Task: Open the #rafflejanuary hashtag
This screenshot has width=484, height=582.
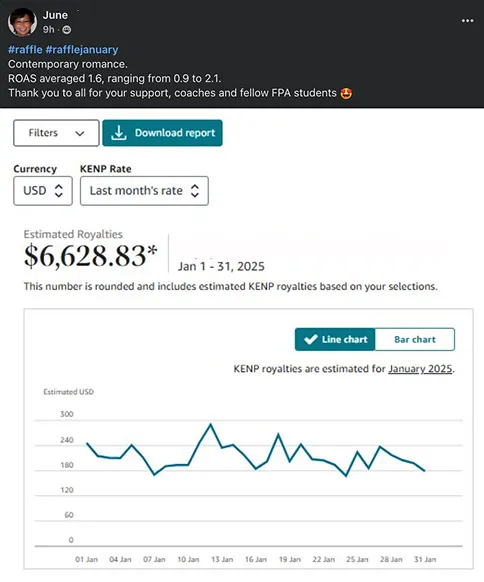Action: point(82,49)
